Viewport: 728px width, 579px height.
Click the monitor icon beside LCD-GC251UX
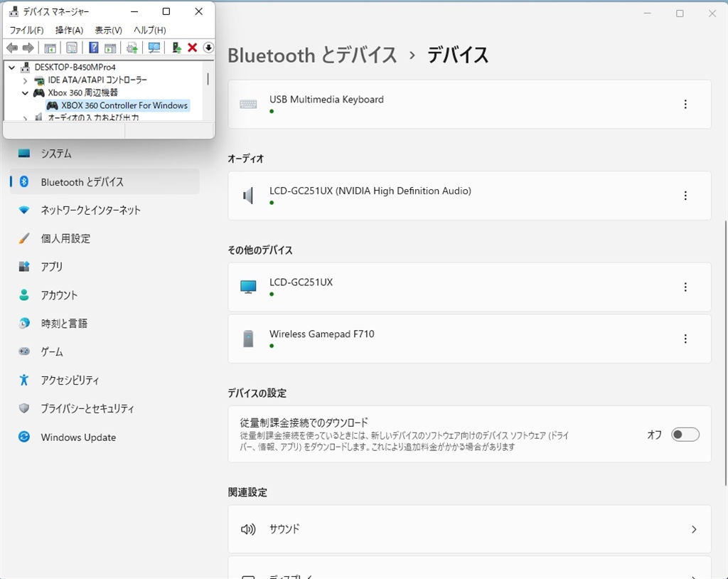tap(248, 287)
